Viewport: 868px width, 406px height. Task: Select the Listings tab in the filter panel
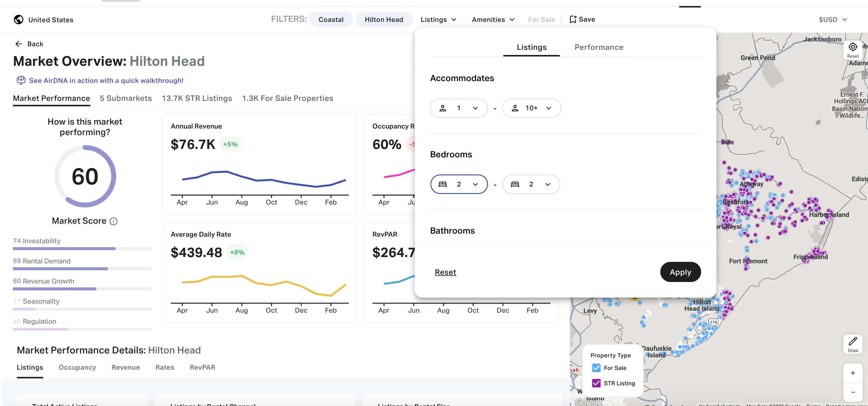(x=531, y=47)
